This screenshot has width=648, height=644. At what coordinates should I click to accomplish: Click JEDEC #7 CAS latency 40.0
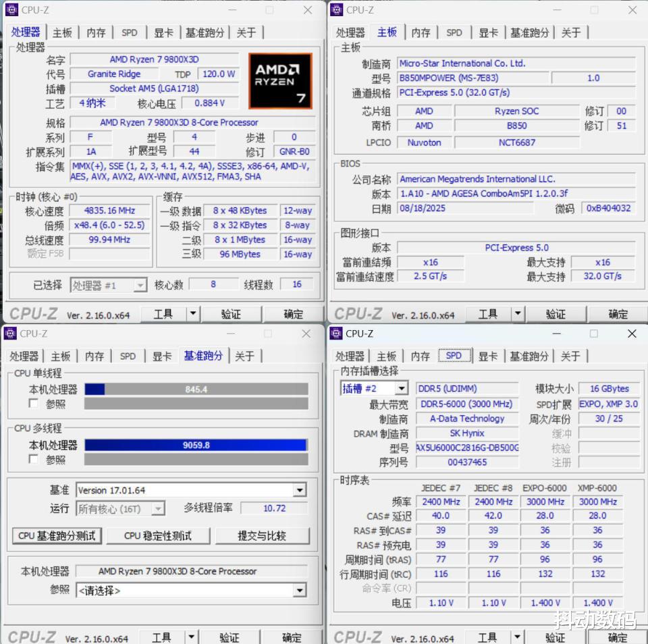tap(441, 516)
